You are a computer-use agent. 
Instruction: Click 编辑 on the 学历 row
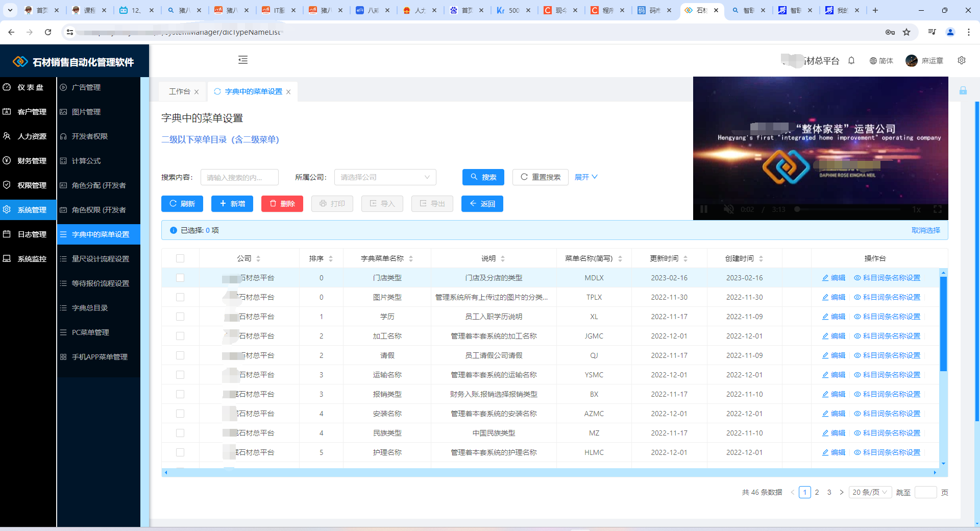(x=834, y=317)
